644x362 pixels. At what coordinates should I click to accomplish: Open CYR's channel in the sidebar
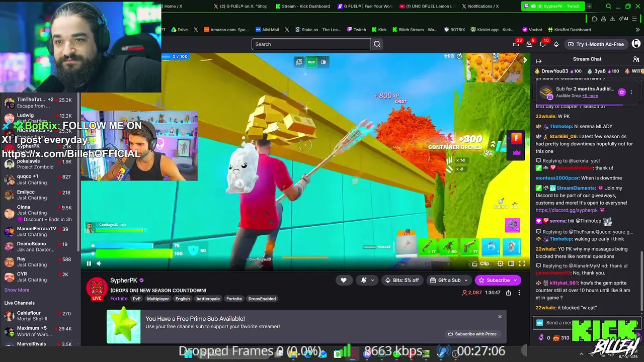pyautogui.click(x=39, y=277)
